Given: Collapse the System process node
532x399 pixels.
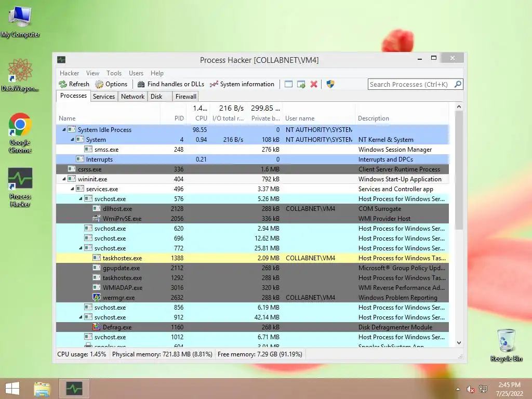Looking at the screenshot, I should 72,139.
